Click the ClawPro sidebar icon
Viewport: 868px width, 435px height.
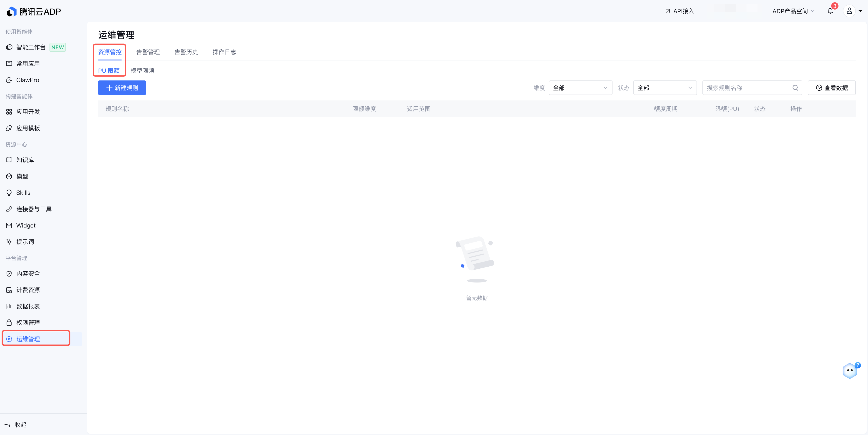[x=9, y=80]
